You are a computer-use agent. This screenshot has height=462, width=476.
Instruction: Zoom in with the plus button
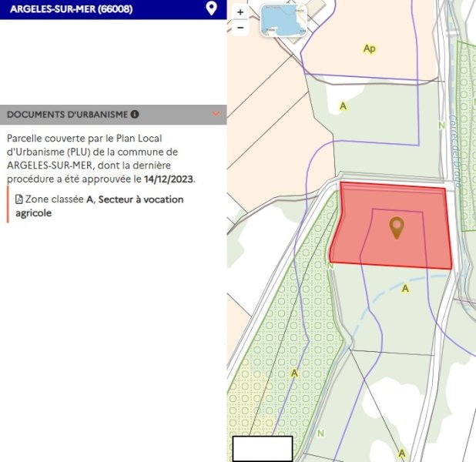coord(240,12)
